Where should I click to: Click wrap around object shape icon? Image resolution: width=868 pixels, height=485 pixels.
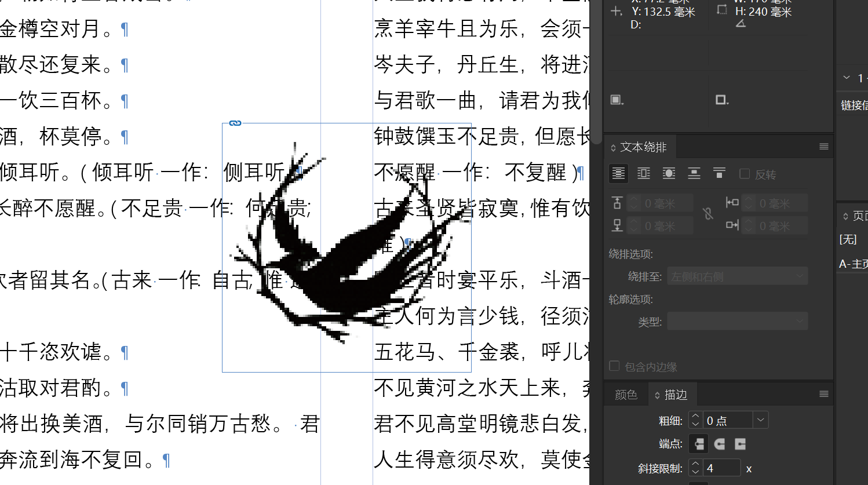click(x=669, y=173)
